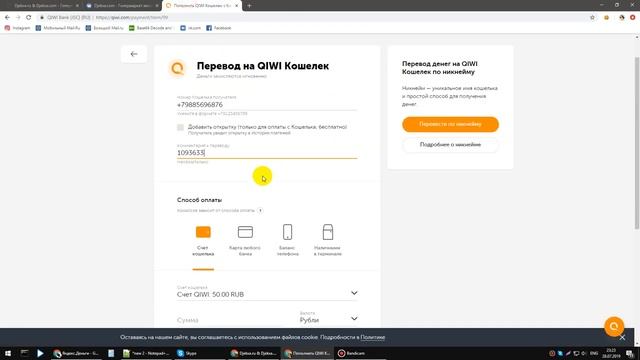Reload the page
This screenshot has width=640, height=360.
click(29, 18)
